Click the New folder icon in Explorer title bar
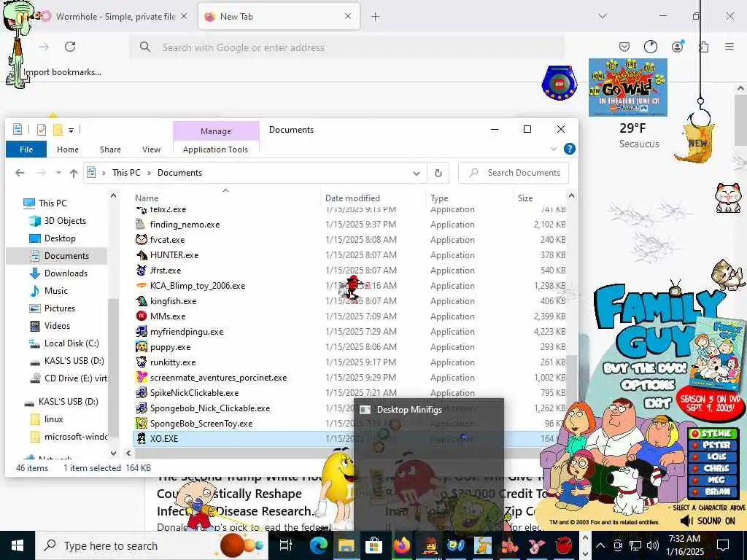Screen dimensions: 747x560 (58, 130)
